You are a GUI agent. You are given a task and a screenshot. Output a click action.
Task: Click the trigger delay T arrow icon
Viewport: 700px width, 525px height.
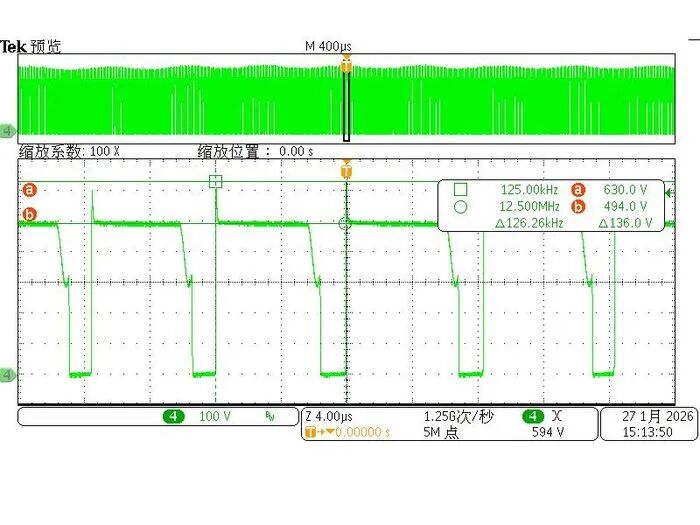coord(320,433)
